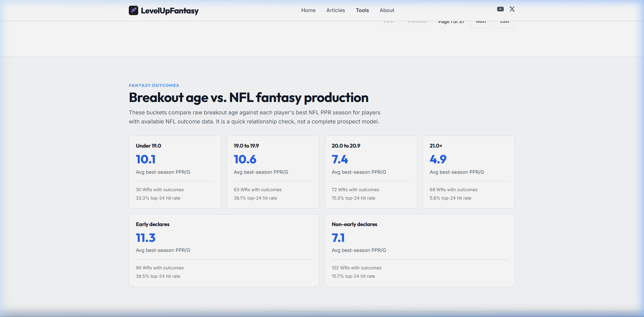Click the 7.4 PPR/G value
This screenshot has width=644, height=317.
coord(340,159)
